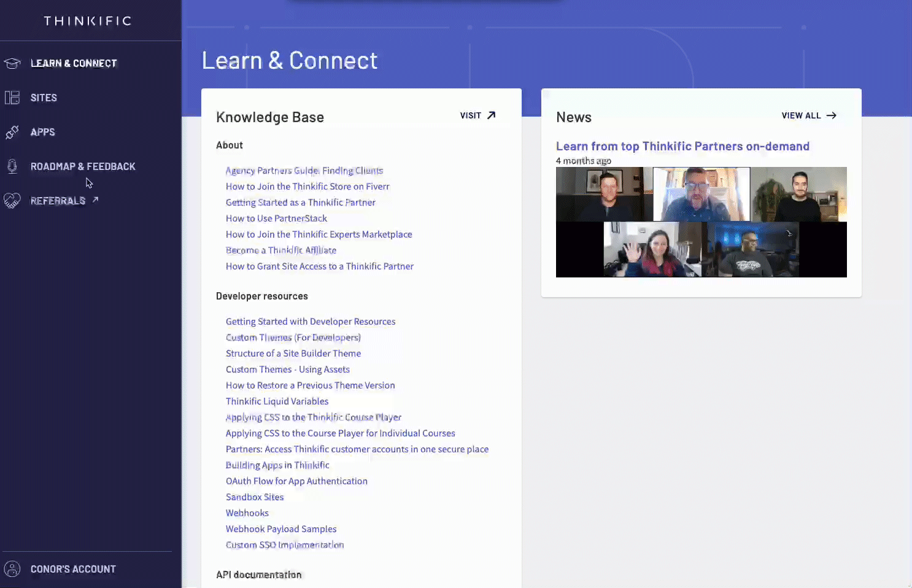Open How to Grant Site Access article

click(x=320, y=266)
